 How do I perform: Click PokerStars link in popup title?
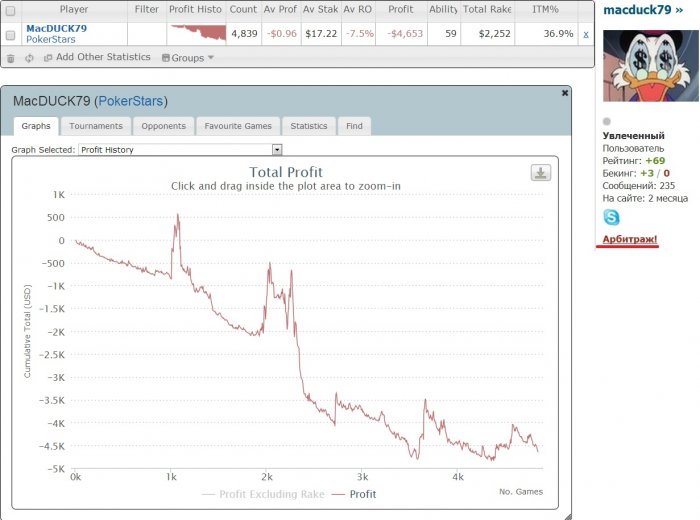pos(131,101)
